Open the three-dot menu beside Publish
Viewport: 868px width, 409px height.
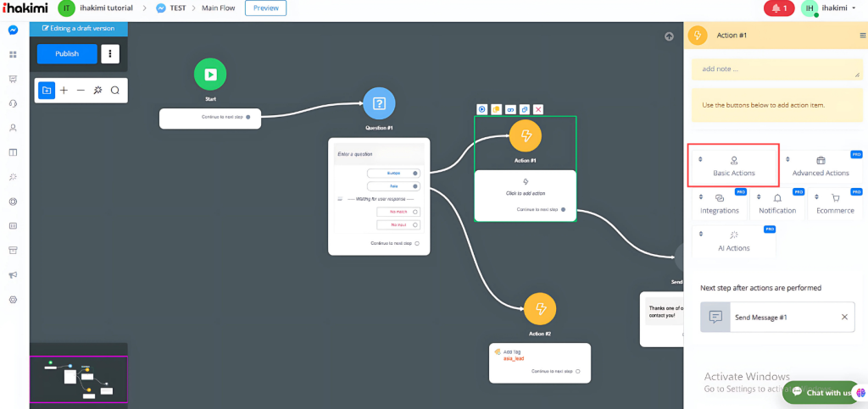coord(110,54)
